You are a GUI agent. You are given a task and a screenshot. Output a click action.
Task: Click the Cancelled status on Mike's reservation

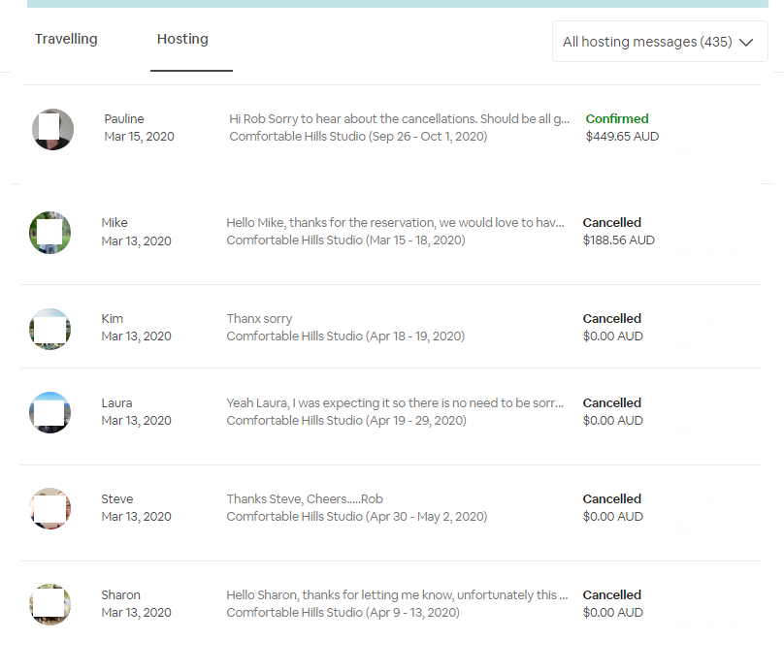point(611,223)
